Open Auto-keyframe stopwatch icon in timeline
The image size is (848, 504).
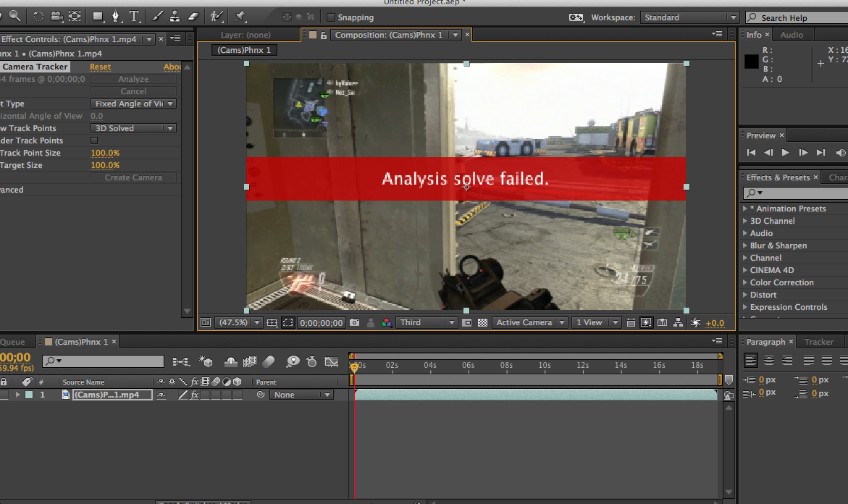311,361
